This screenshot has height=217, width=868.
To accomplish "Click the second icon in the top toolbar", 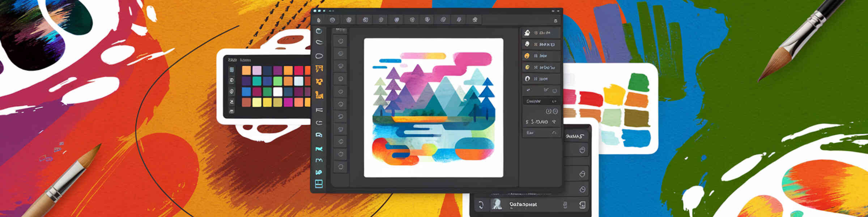I will 332,20.
